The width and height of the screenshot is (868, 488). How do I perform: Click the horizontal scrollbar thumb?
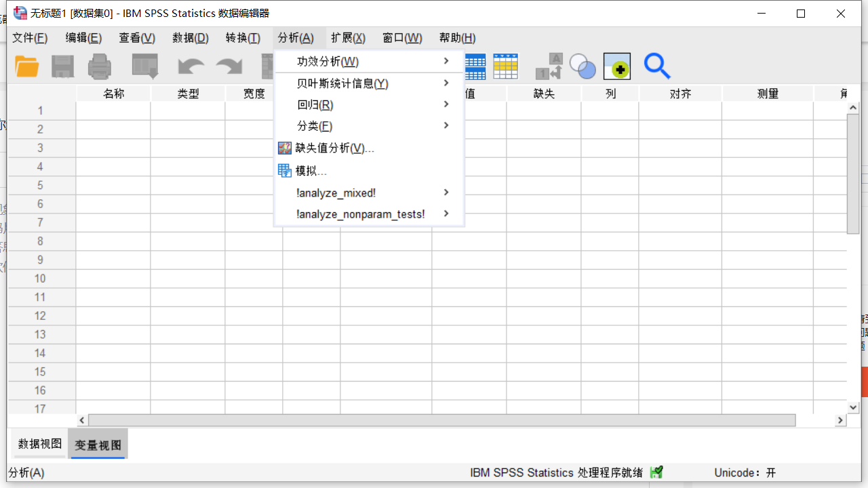(442, 420)
